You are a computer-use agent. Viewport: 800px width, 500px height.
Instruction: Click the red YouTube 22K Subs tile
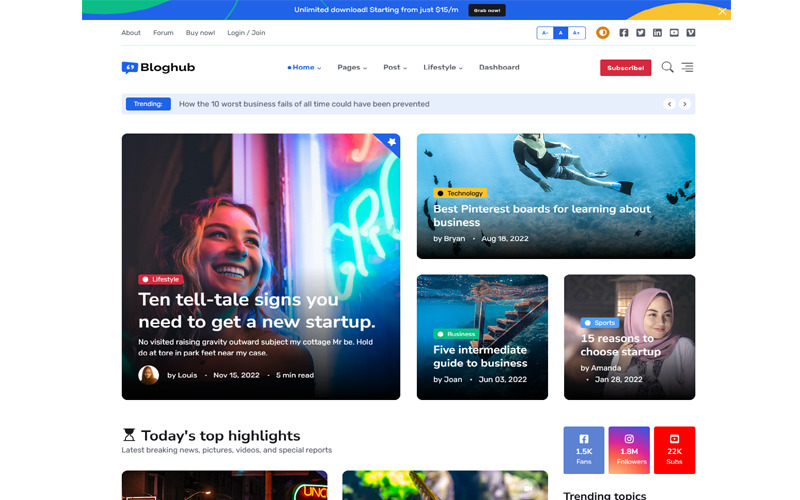click(674, 450)
